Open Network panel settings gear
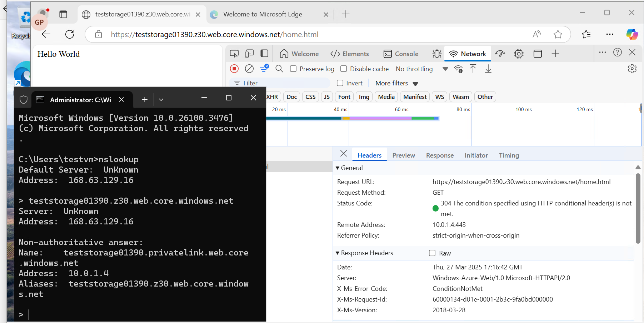The width and height of the screenshot is (644, 323). click(x=632, y=69)
